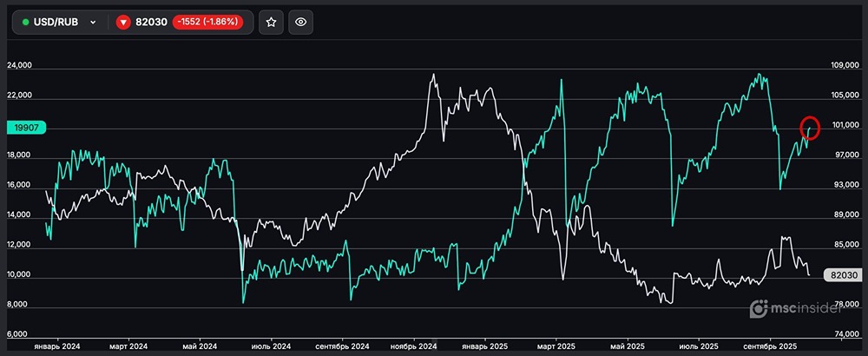The height and width of the screenshot is (356, 868).
Task: Click the 78,000 right axis label
Action: [x=845, y=305]
